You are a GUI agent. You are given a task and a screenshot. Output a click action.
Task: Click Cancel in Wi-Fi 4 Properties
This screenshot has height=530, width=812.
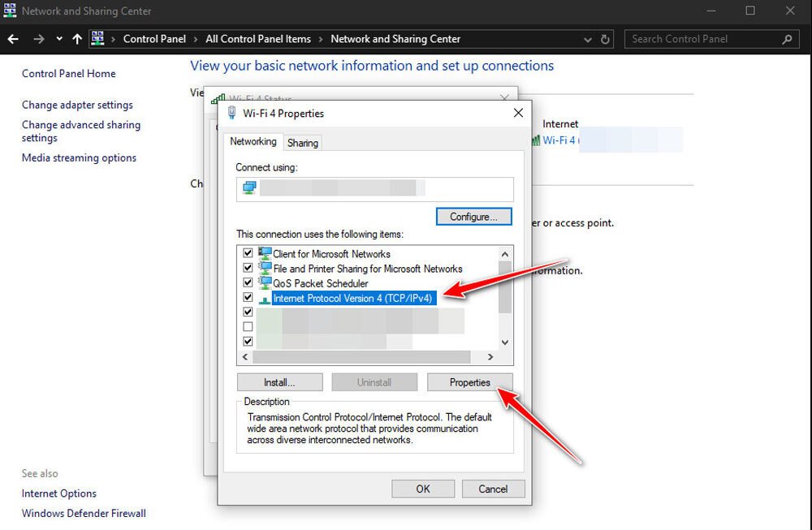pos(493,489)
